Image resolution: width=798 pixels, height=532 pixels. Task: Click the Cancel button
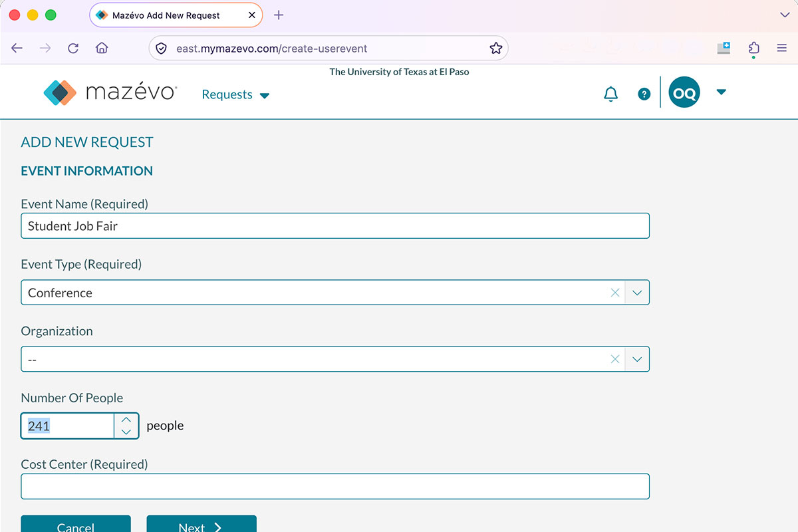tap(76, 524)
